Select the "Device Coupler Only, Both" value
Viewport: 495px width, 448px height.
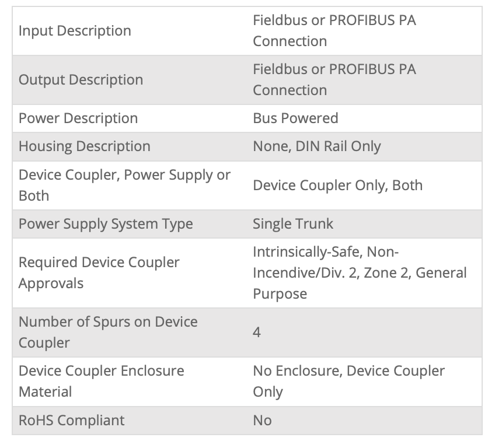pos(337,185)
